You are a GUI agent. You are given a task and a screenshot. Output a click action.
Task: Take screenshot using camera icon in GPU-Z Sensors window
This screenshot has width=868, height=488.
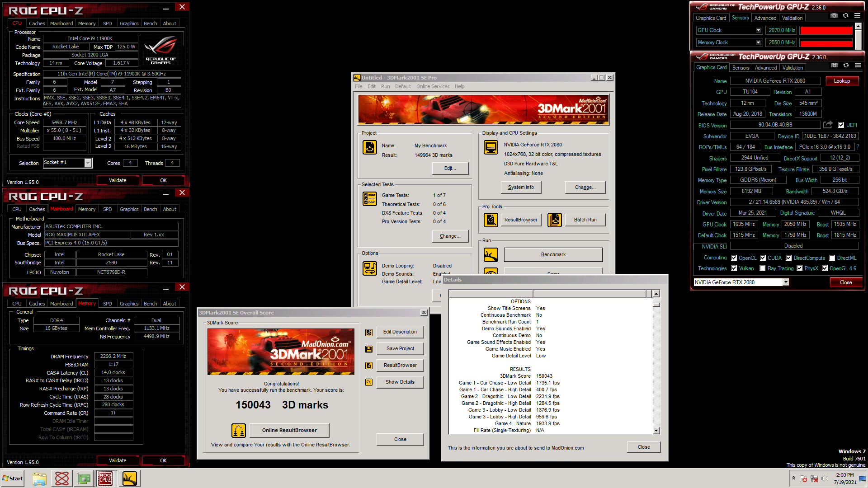(834, 16)
